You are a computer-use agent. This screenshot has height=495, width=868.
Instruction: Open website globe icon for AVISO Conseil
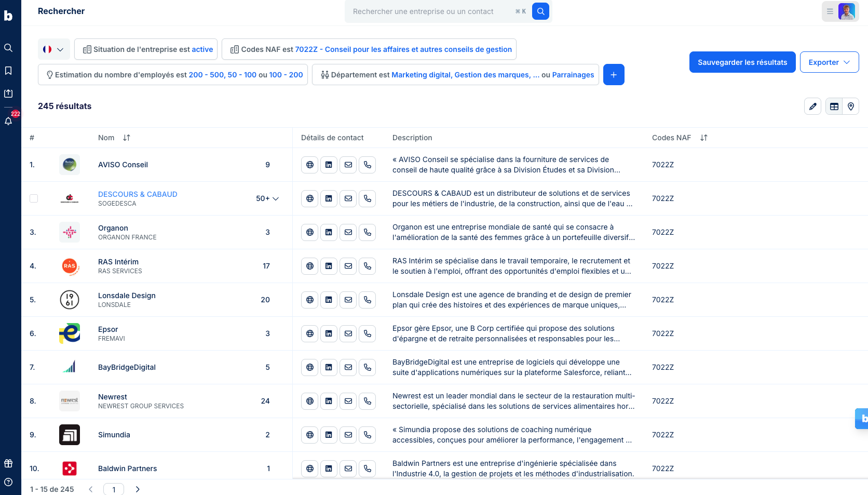310,165
